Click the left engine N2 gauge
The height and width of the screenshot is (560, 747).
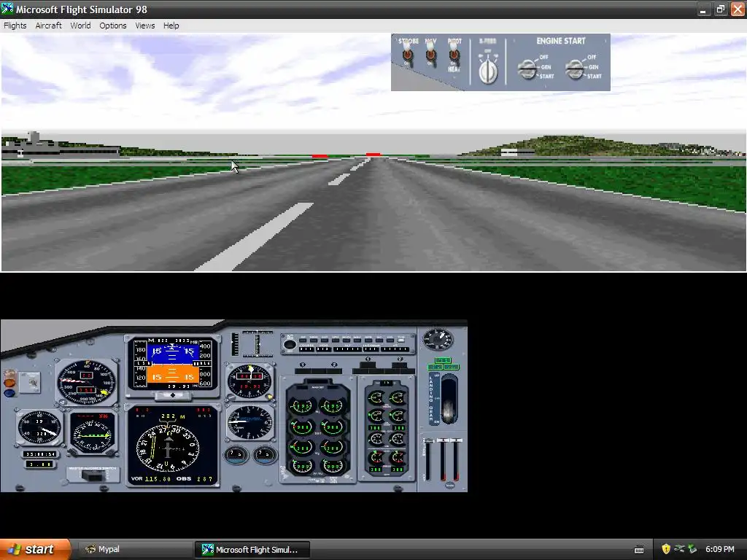click(301, 447)
